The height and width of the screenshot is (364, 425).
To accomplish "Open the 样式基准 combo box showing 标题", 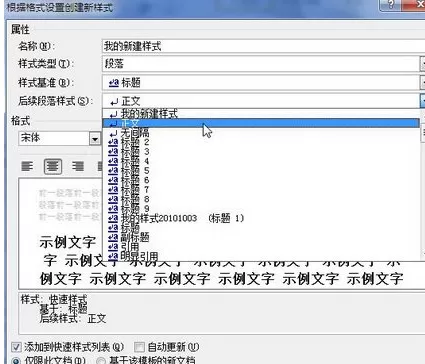I will click(x=263, y=82).
